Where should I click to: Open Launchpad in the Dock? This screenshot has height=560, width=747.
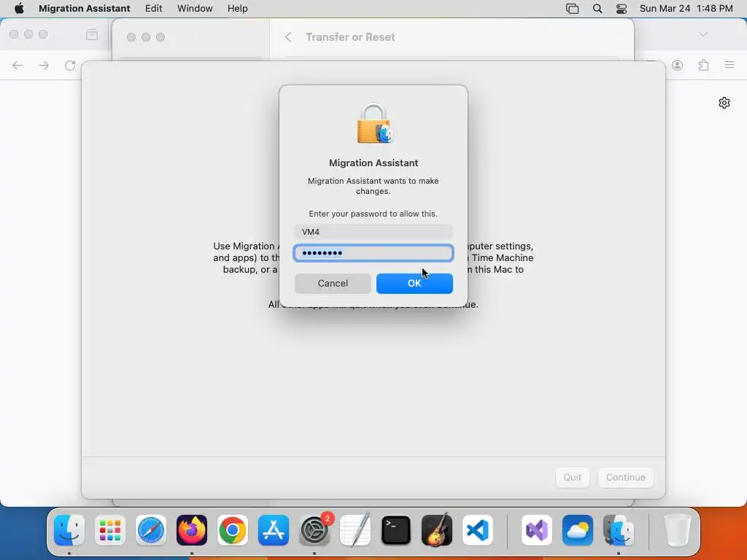110,530
